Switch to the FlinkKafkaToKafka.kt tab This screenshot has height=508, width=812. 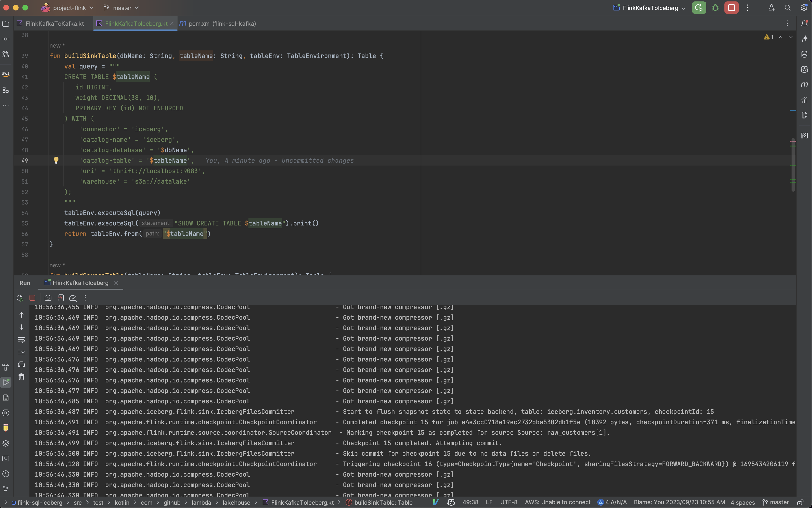(54, 24)
